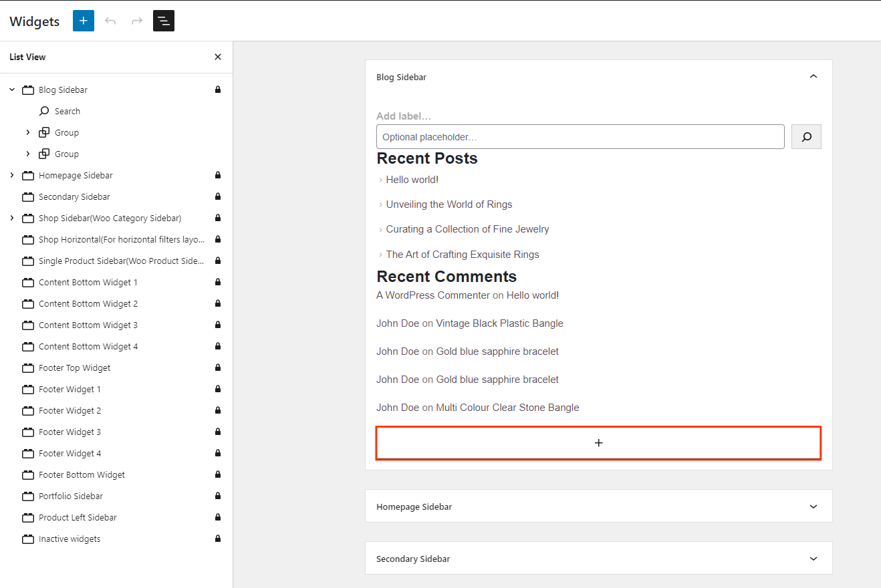
Task: Expand the first Group block in list
Action: [28, 132]
